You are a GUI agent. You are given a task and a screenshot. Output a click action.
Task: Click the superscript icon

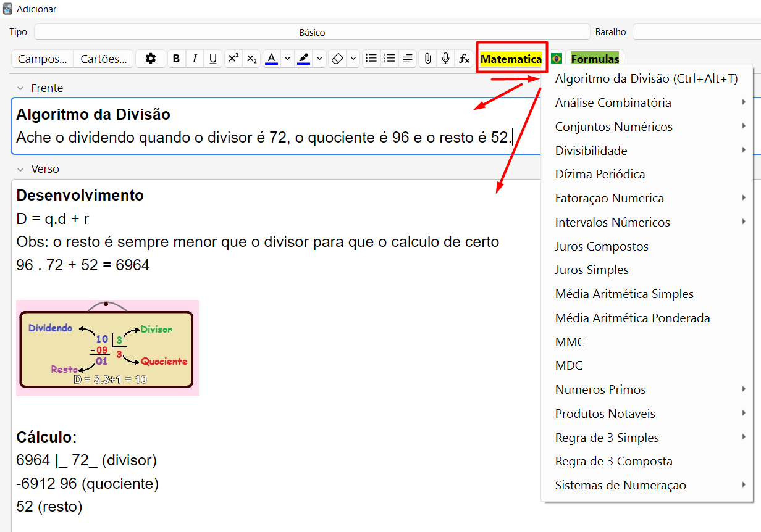point(233,59)
